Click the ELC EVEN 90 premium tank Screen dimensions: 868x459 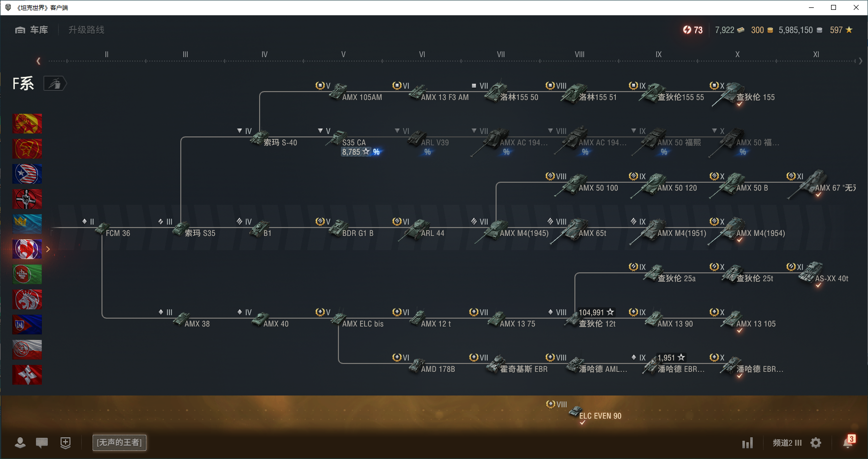(x=595, y=415)
